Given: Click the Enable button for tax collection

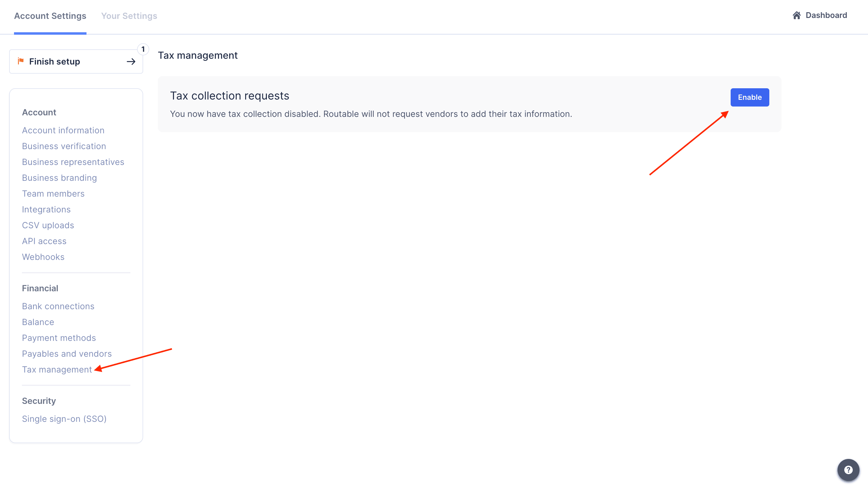Looking at the screenshot, I should pyautogui.click(x=750, y=97).
